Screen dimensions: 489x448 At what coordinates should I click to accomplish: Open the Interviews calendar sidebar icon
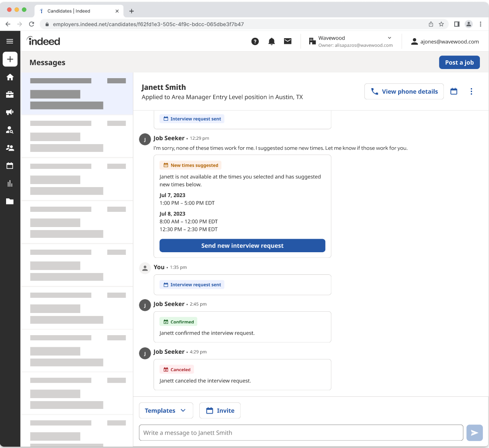point(10,166)
